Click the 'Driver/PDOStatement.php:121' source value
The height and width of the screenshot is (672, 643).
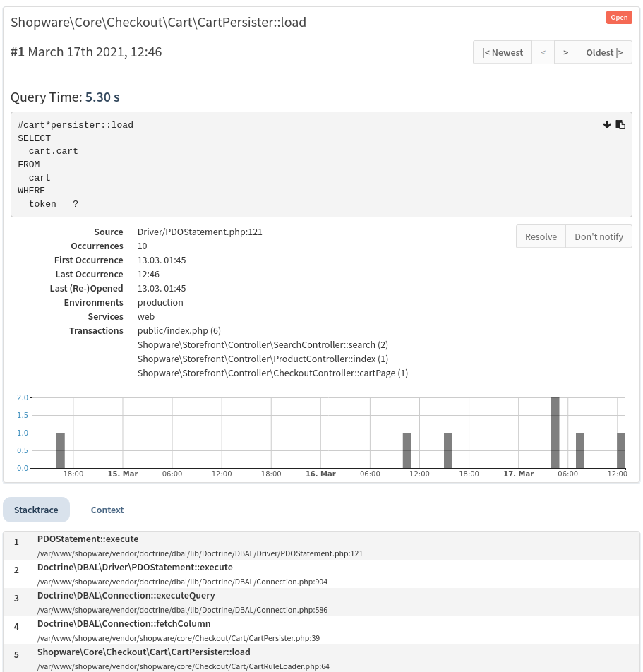click(200, 232)
